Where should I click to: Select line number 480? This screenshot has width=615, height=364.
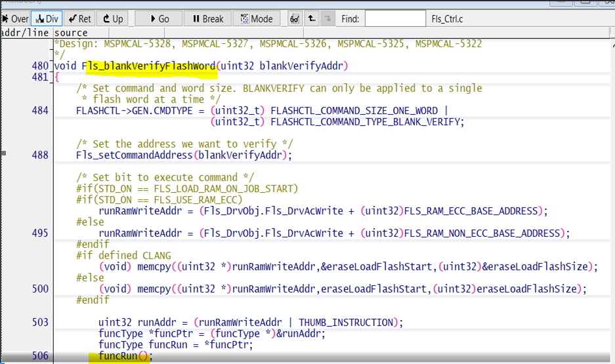tap(40, 66)
